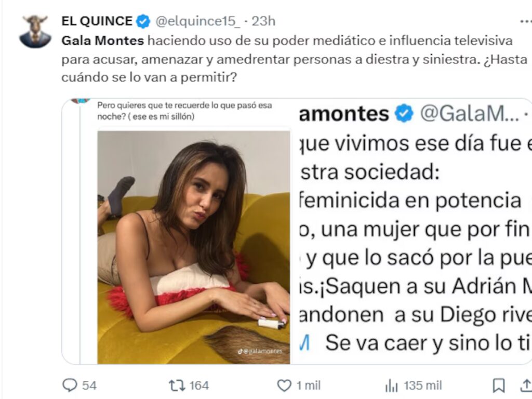Open the quoted tweet text about 'feminicida en potencia'
Viewport: 532px width, 399px height.
[415, 243]
